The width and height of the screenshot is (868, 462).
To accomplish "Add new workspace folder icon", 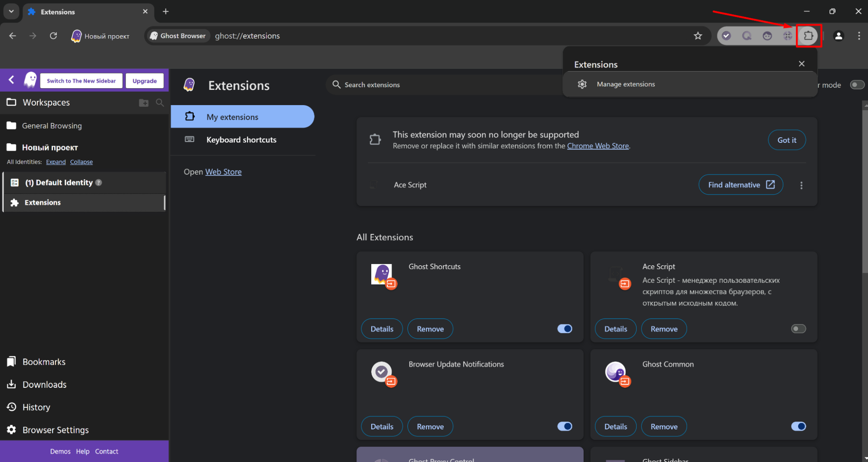I will 144,102.
